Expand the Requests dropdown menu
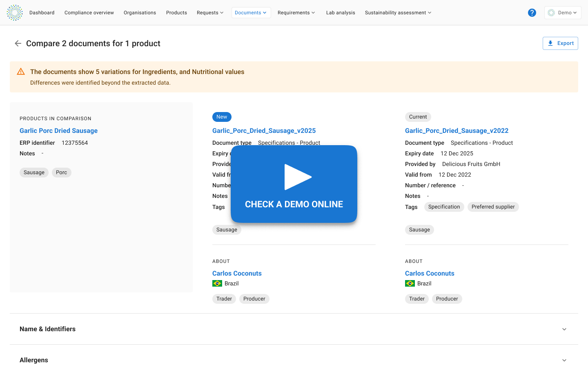Screen dimensions: 588x368 [x=210, y=13]
